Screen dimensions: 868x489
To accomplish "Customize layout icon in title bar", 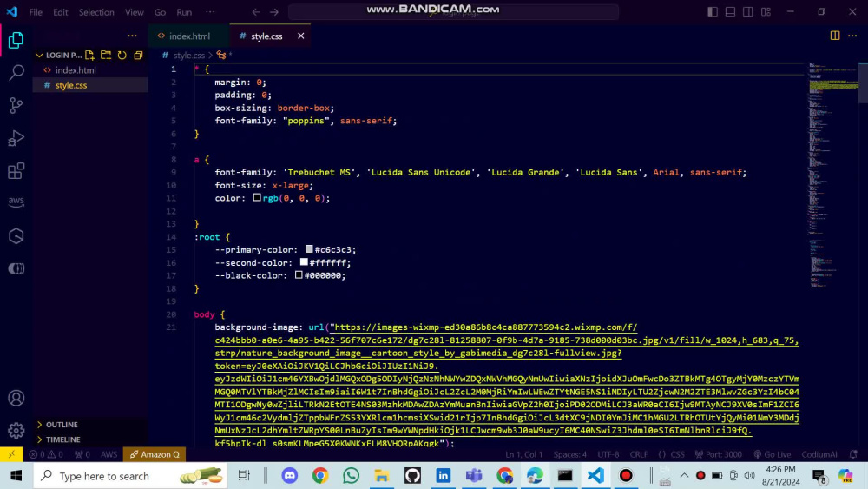I will [766, 11].
